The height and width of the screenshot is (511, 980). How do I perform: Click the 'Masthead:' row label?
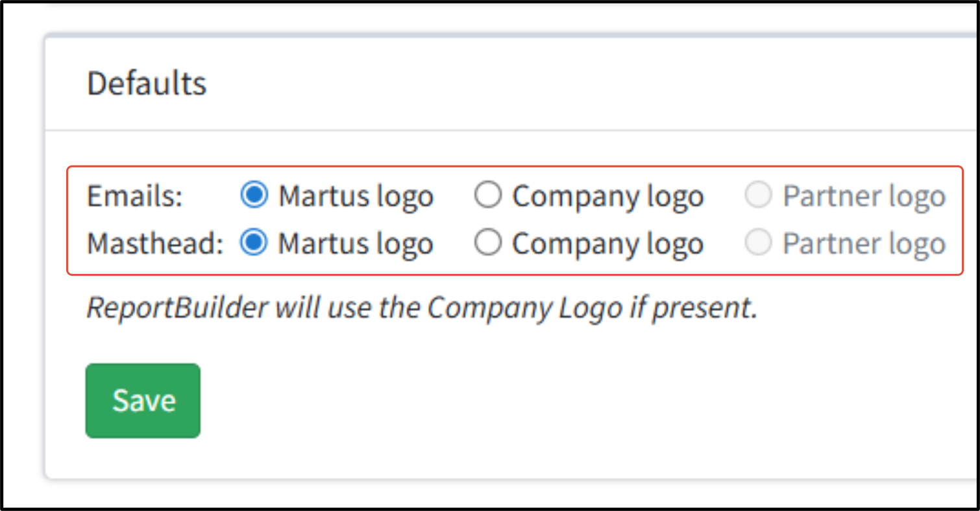155,244
